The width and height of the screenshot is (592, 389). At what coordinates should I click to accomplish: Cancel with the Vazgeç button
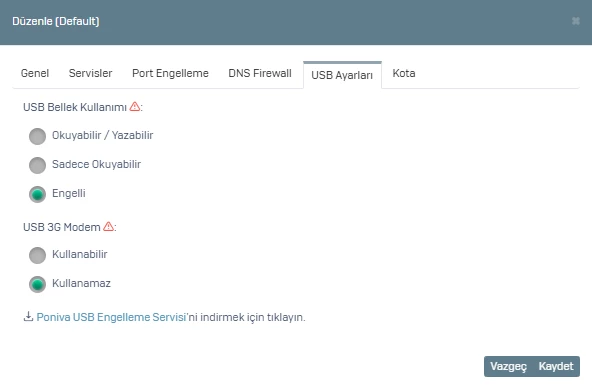click(x=508, y=366)
